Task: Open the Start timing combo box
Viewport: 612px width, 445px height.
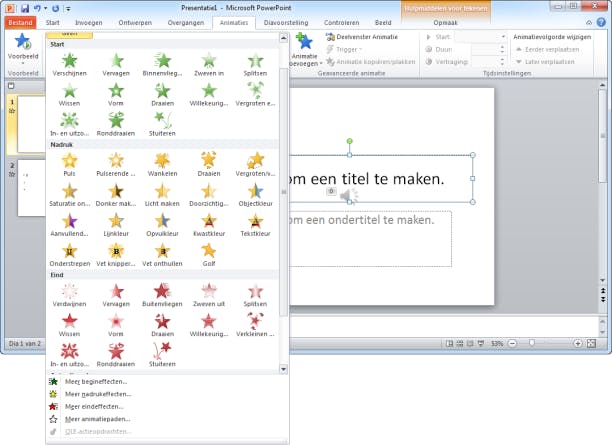Action: tap(481, 37)
